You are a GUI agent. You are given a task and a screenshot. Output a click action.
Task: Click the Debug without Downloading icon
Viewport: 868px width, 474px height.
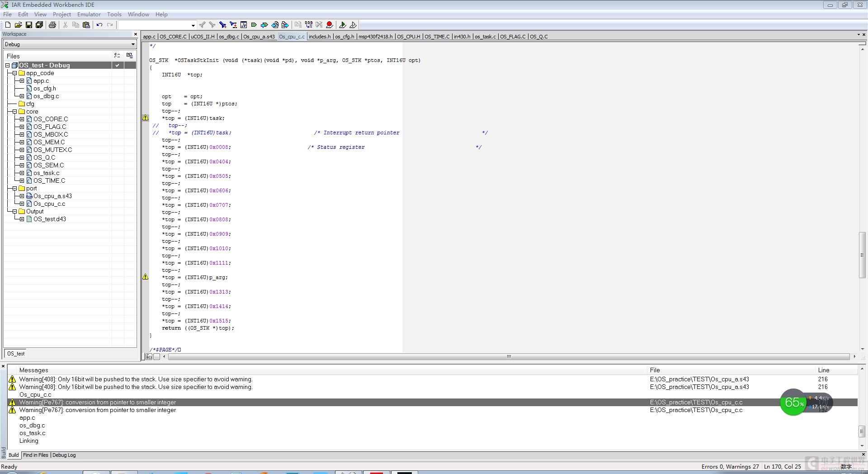pos(353,25)
